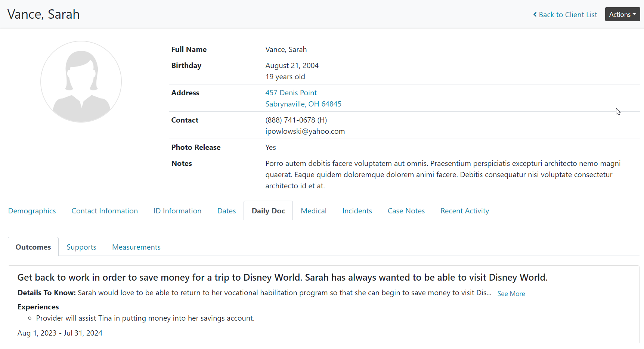Click the ipowlowski@yahoo.com email address
The width and height of the screenshot is (644, 349).
coord(305,131)
